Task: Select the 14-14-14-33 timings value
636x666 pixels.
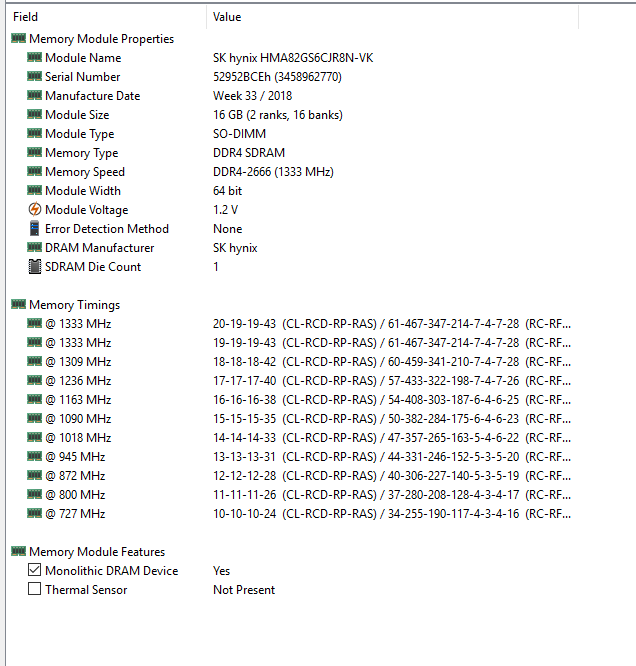Action: (x=392, y=438)
